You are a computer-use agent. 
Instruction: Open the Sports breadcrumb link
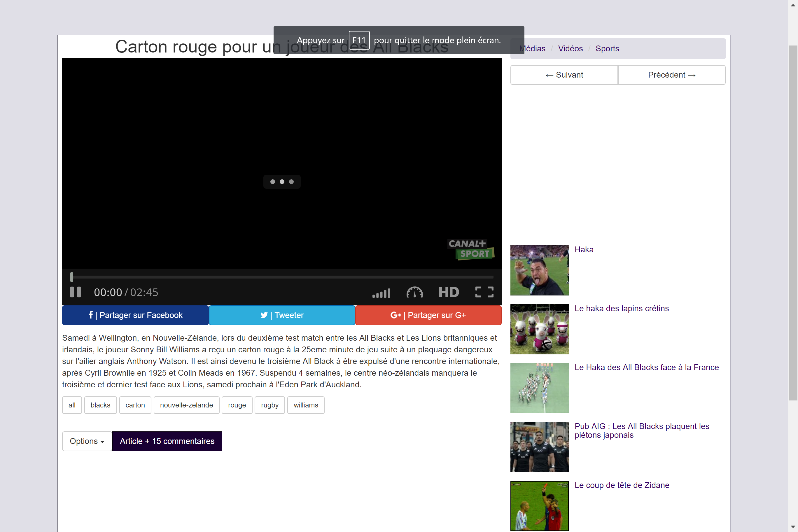click(x=607, y=48)
